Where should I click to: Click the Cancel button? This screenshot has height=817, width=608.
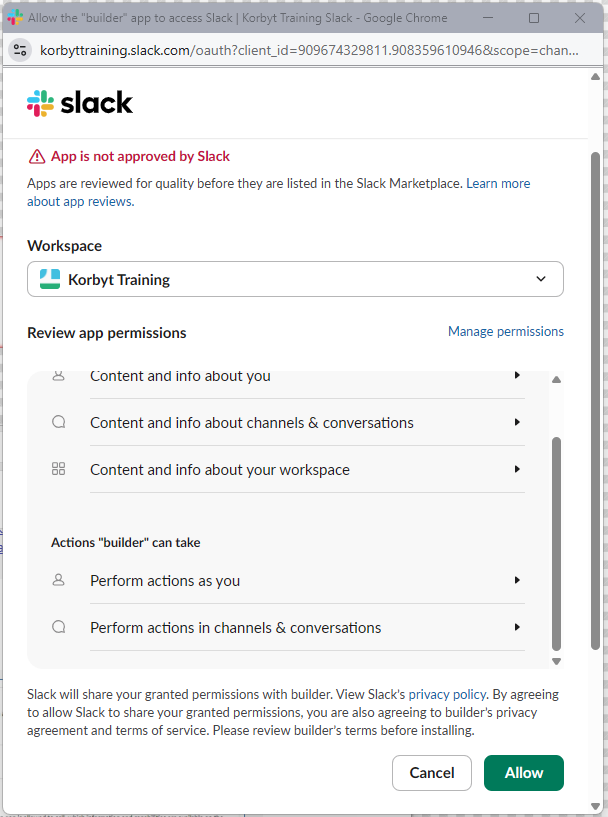(432, 773)
